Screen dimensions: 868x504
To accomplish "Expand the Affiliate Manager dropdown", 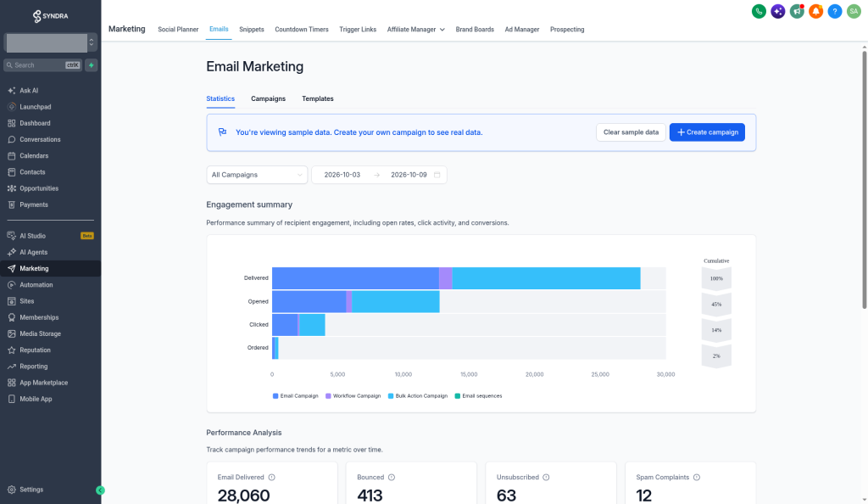I will pyautogui.click(x=415, y=30).
